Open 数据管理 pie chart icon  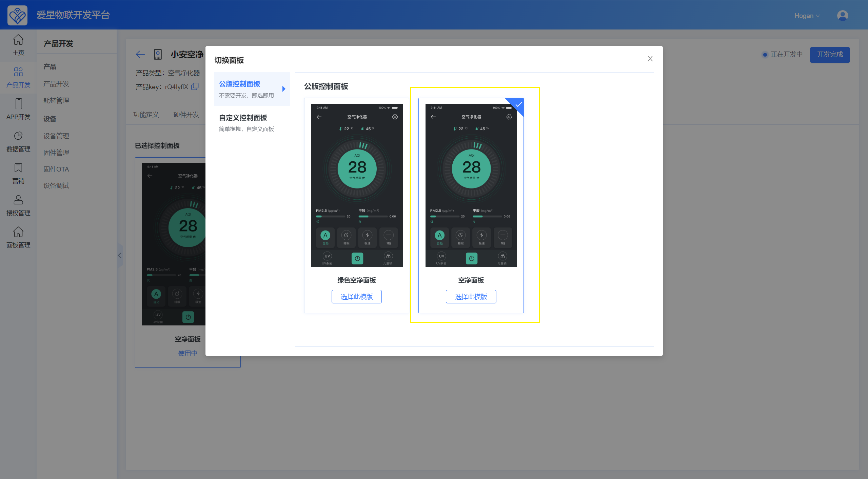tap(18, 136)
